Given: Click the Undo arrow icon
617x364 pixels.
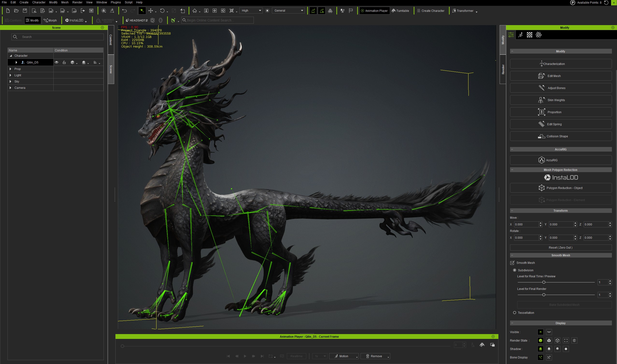Looking at the screenshot, I should tap(124, 11).
